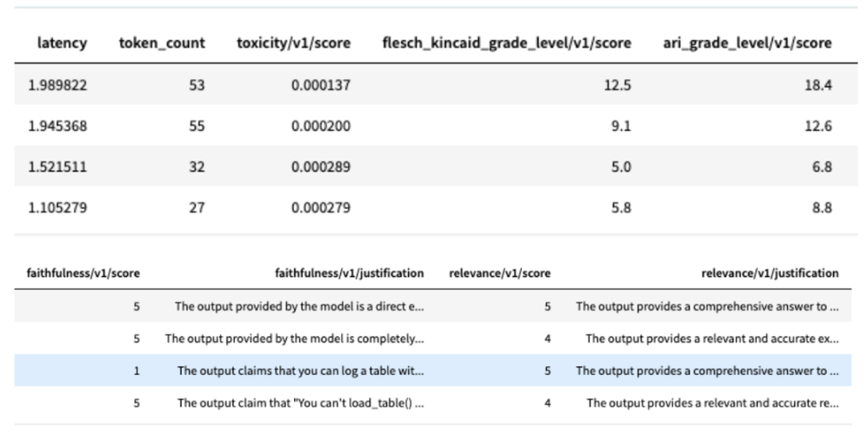
Task: Select the faithfulness score cell showing 1
Action: coord(136,371)
